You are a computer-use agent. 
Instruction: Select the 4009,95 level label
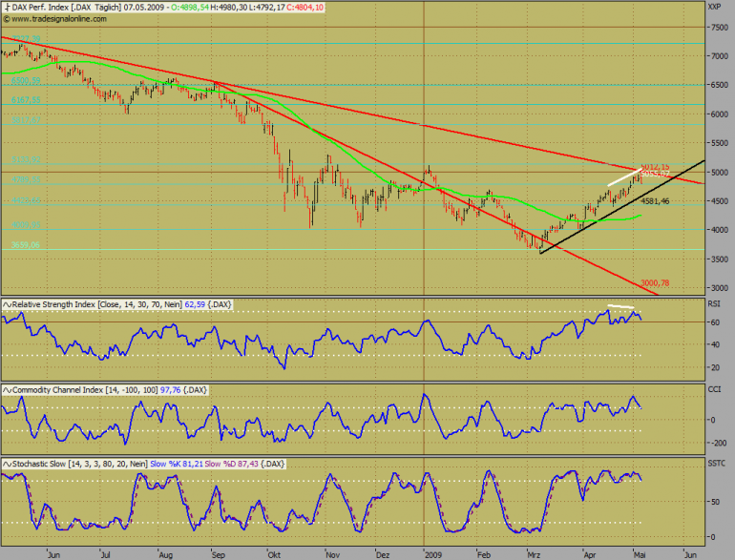(26, 225)
